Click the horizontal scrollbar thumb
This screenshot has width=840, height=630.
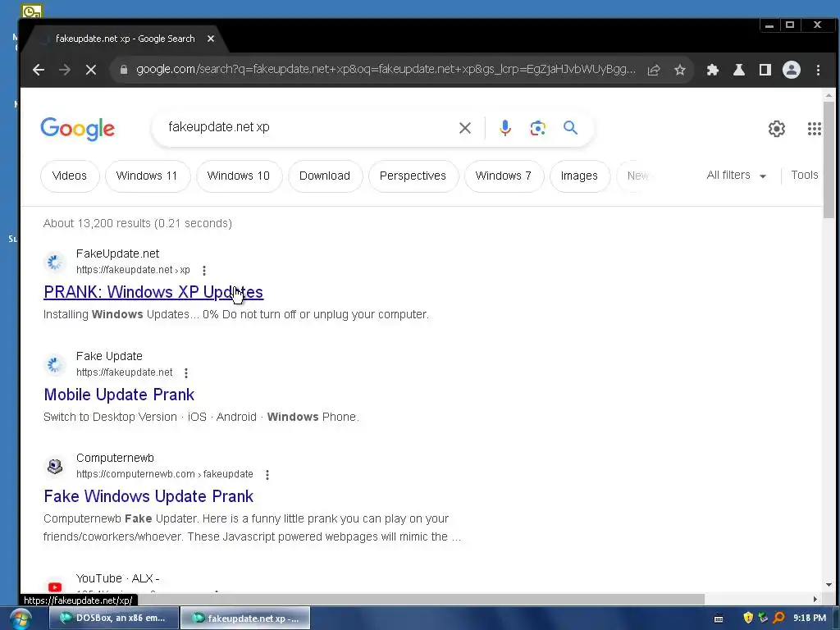[363, 599]
